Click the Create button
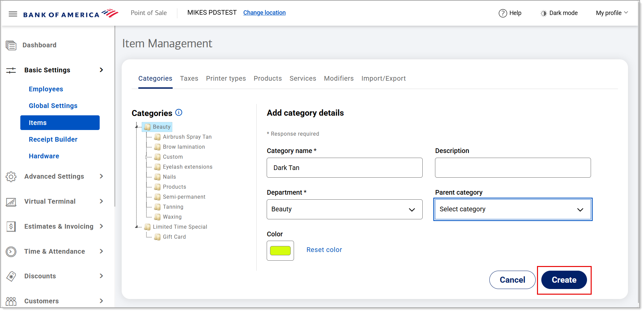The width and height of the screenshot is (644, 312). pyautogui.click(x=564, y=280)
